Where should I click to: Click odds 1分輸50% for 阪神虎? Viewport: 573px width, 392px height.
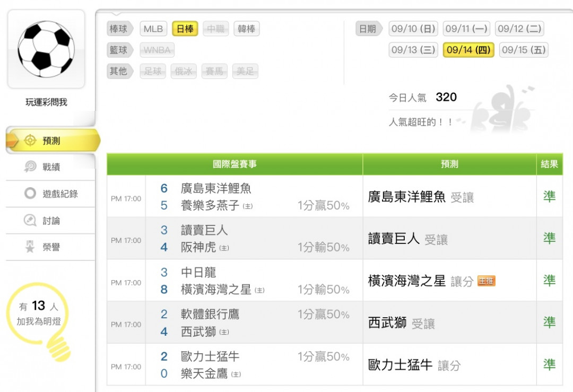click(x=324, y=247)
